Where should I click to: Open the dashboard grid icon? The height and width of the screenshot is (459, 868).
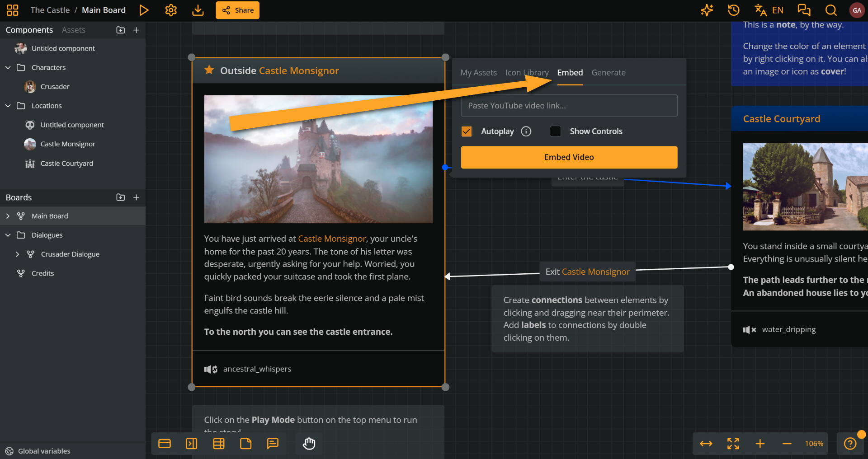[13, 10]
